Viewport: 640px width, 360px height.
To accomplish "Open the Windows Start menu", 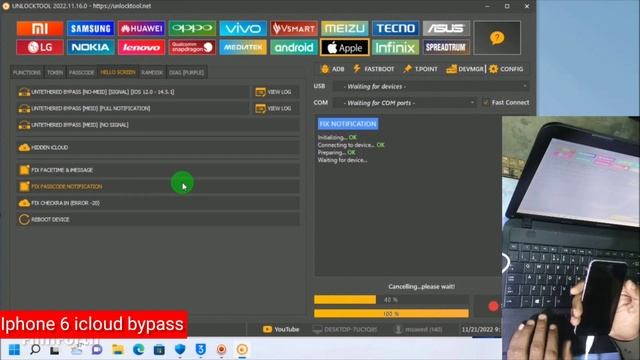I will tap(14, 349).
